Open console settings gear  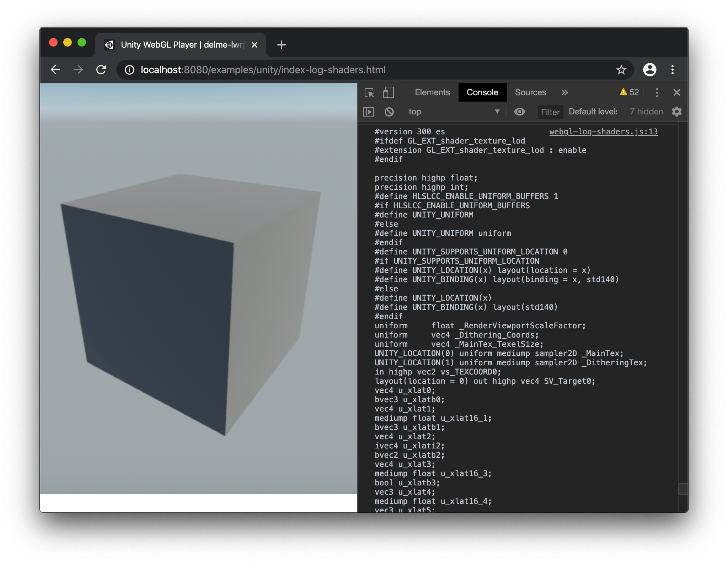(676, 112)
